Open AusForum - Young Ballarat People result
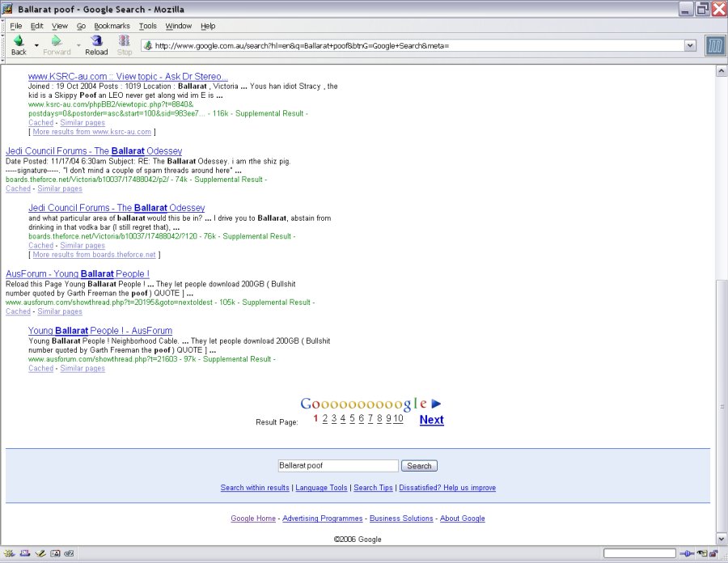 [x=78, y=274]
